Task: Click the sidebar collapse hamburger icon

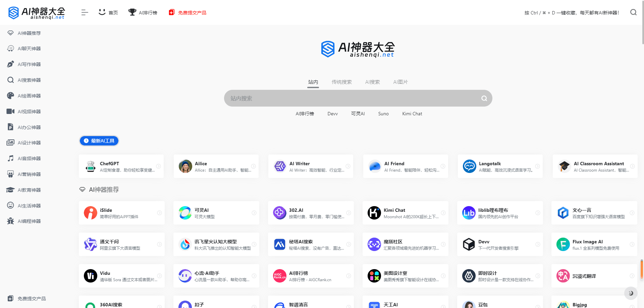Action: tap(85, 12)
